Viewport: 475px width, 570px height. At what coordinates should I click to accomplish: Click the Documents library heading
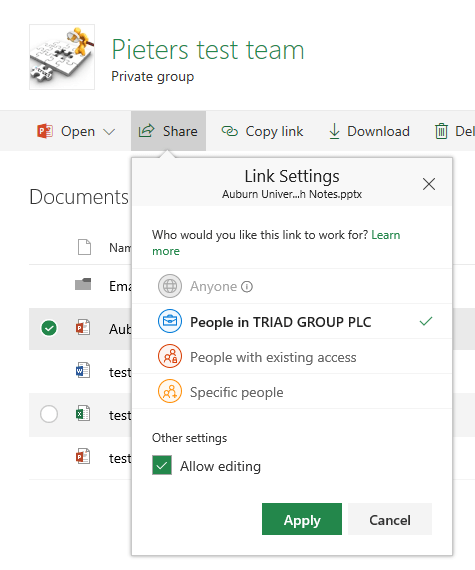click(79, 197)
